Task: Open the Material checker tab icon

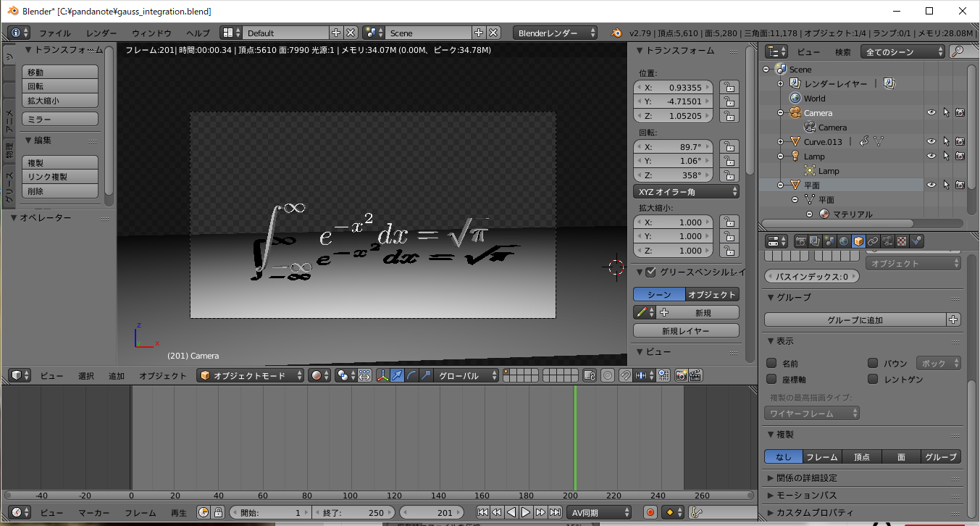Action: 902,241
